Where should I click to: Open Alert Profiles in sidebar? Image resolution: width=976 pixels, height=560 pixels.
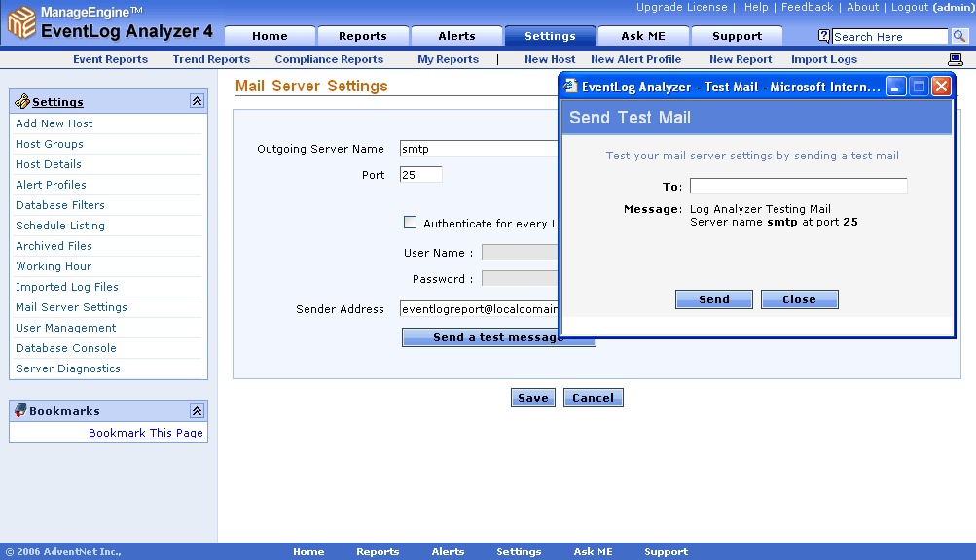[51, 185]
